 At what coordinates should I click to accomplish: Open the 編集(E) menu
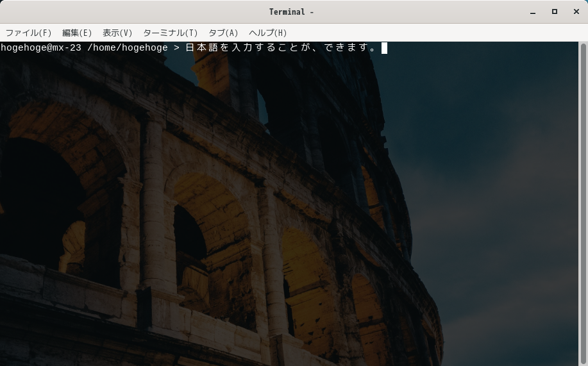77,33
